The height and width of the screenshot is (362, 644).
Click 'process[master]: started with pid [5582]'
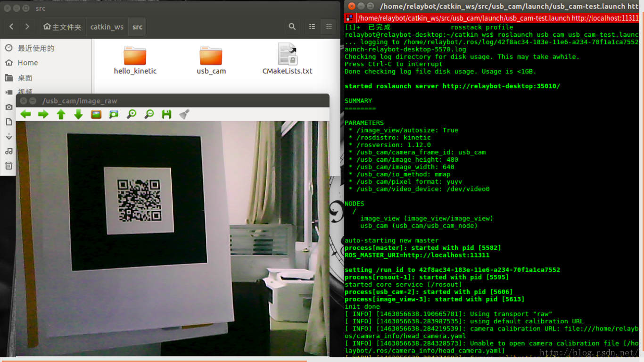click(x=422, y=248)
